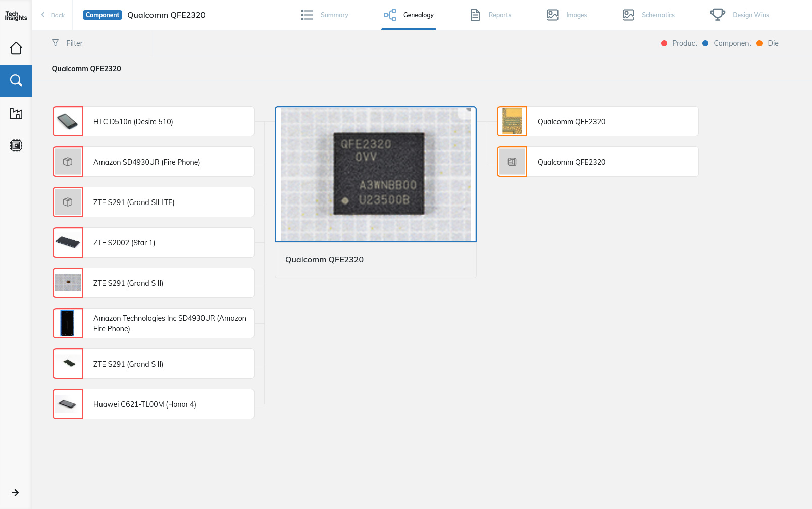Select the Search magnifier icon

click(x=16, y=81)
